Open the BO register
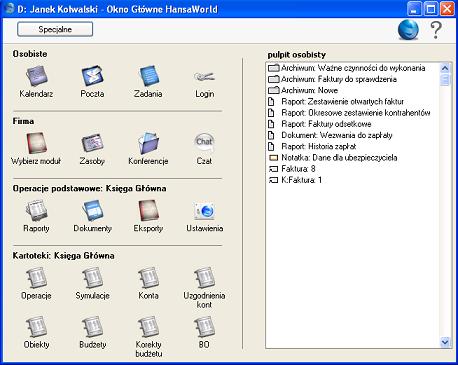The width and height of the screenshot is (458, 365). tap(204, 327)
